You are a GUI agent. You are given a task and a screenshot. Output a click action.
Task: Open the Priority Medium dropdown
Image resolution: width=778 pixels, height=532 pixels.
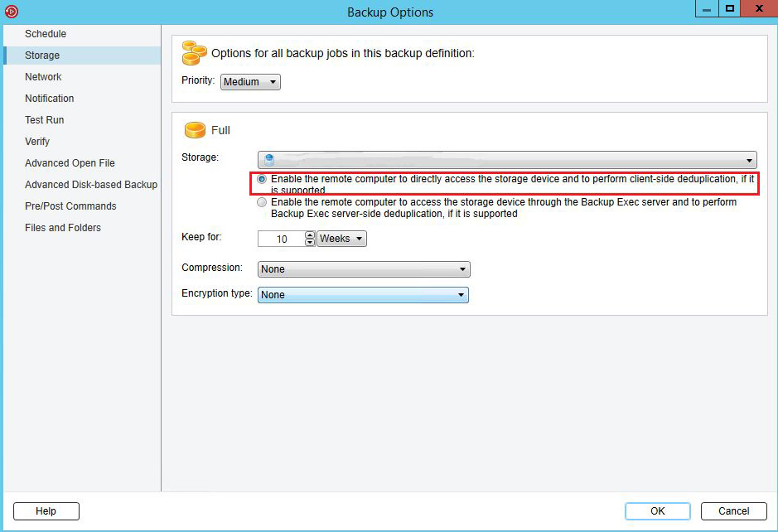point(251,82)
